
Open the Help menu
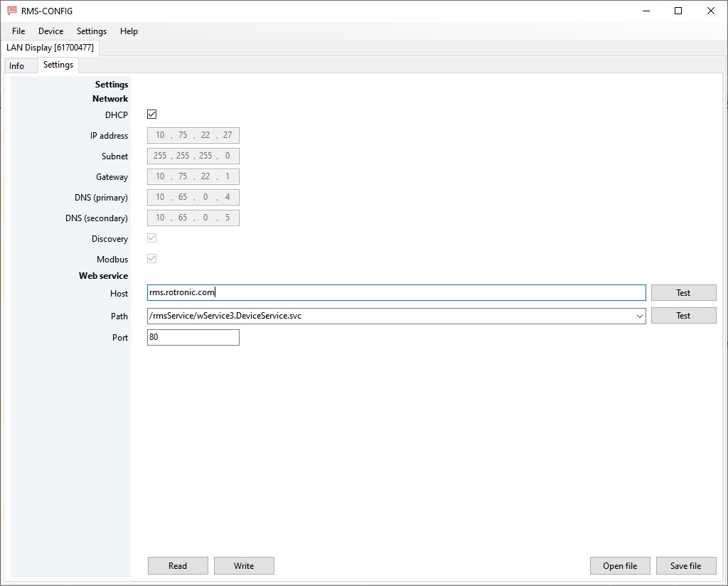point(129,31)
